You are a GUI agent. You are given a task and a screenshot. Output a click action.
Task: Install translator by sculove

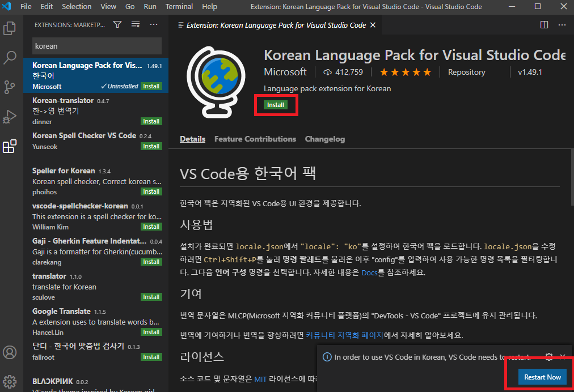151,297
